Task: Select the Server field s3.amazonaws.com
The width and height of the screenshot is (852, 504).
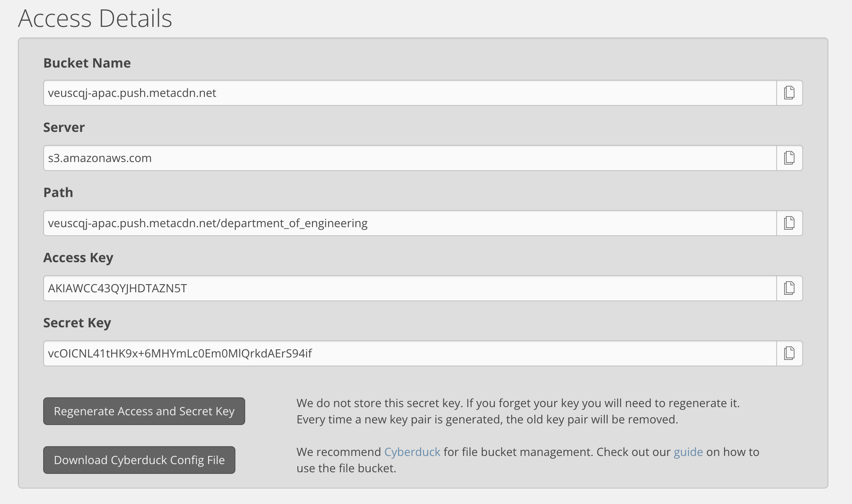Action: click(x=410, y=158)
